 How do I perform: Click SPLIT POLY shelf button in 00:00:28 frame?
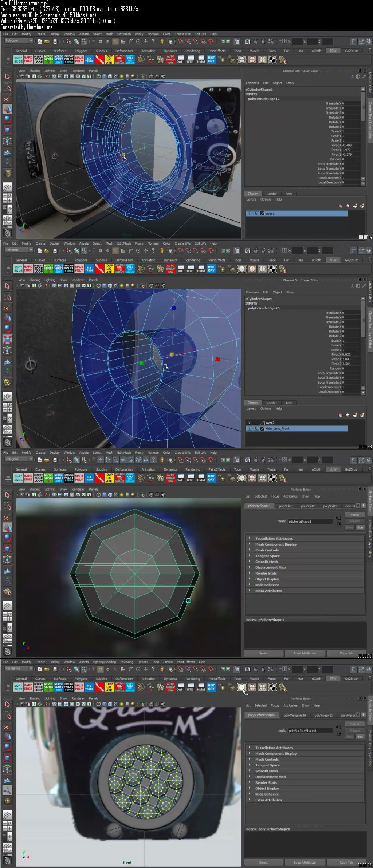coord(79,269)
